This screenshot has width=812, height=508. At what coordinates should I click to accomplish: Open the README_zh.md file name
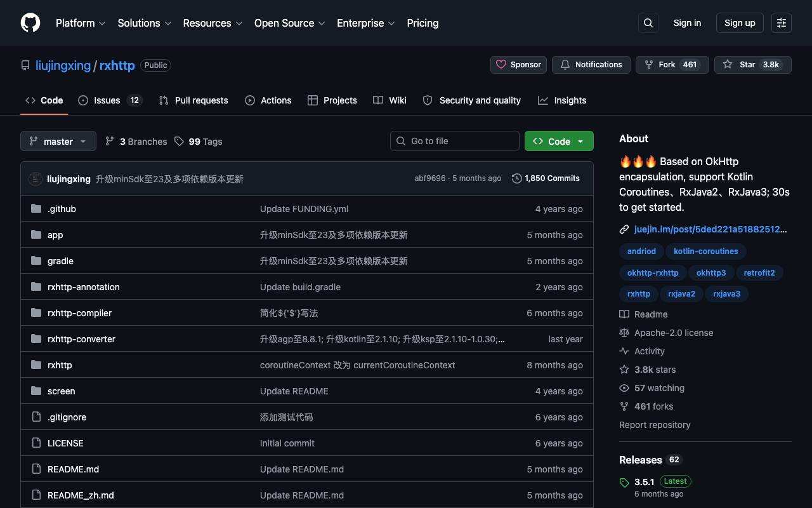pyautogui.click(x=81, y=495)
